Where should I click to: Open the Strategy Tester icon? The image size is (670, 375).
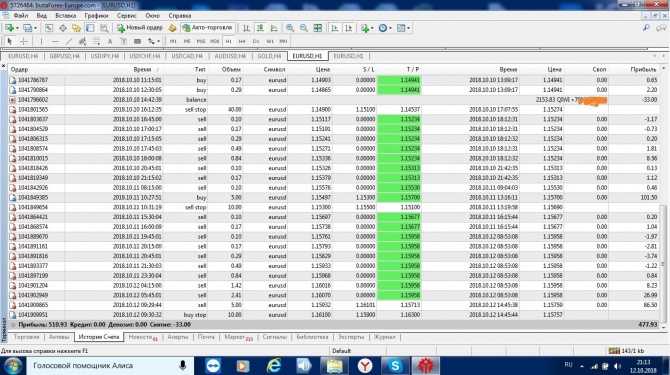(x=103, y=28)
